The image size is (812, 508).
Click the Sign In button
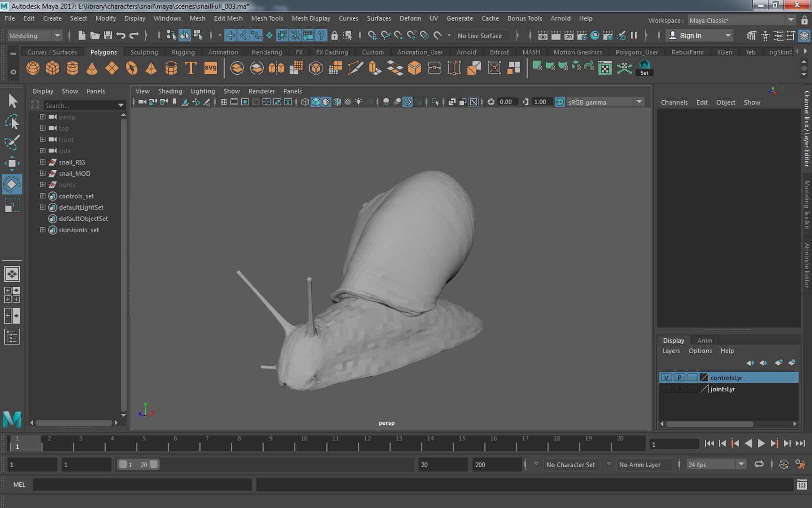coord(700,36)
